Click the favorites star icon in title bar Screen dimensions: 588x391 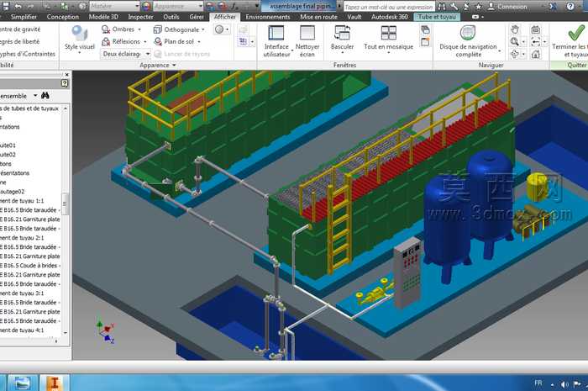[479, 7]
